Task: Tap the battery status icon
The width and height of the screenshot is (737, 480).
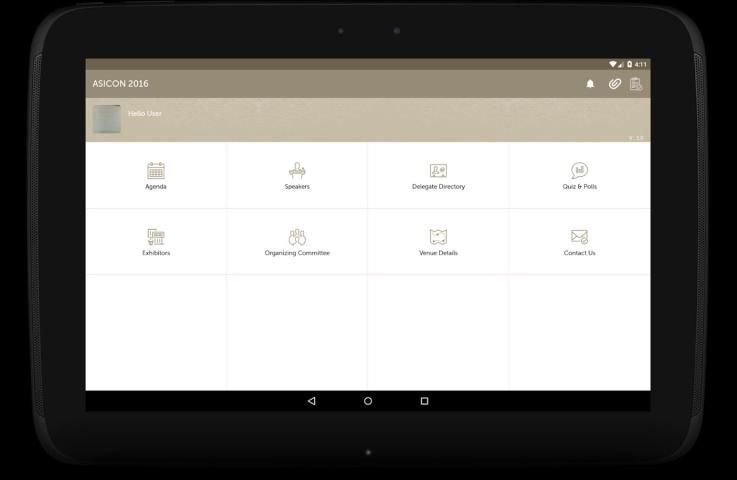Action: (x=630, y=64)
